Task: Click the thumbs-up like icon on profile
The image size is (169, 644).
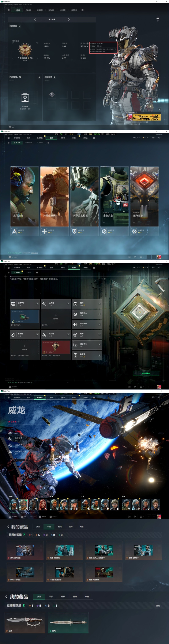Action: click(x=158, y=18)
